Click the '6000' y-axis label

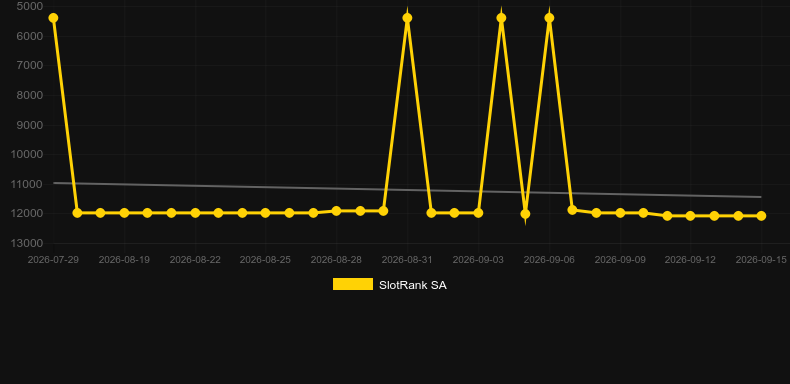coord(30,36)
